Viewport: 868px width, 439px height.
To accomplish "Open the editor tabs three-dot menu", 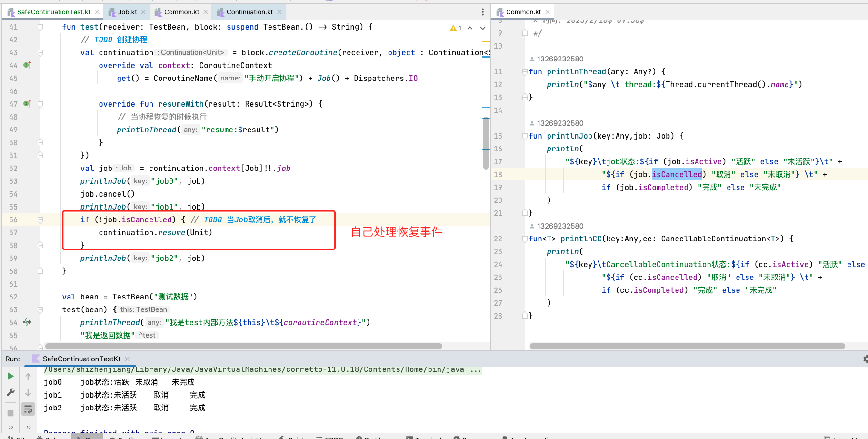I will click(x=482, y=12).
